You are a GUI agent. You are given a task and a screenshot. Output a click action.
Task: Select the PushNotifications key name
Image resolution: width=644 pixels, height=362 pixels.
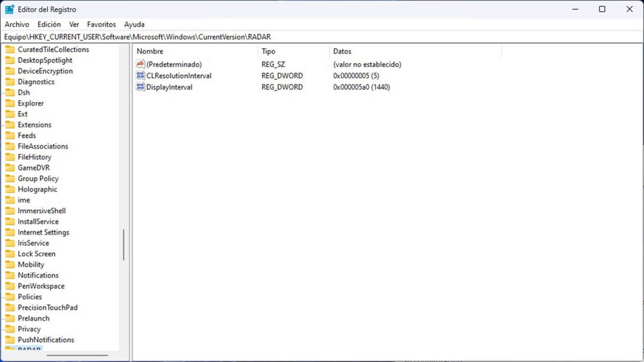(x=46, y=340)
